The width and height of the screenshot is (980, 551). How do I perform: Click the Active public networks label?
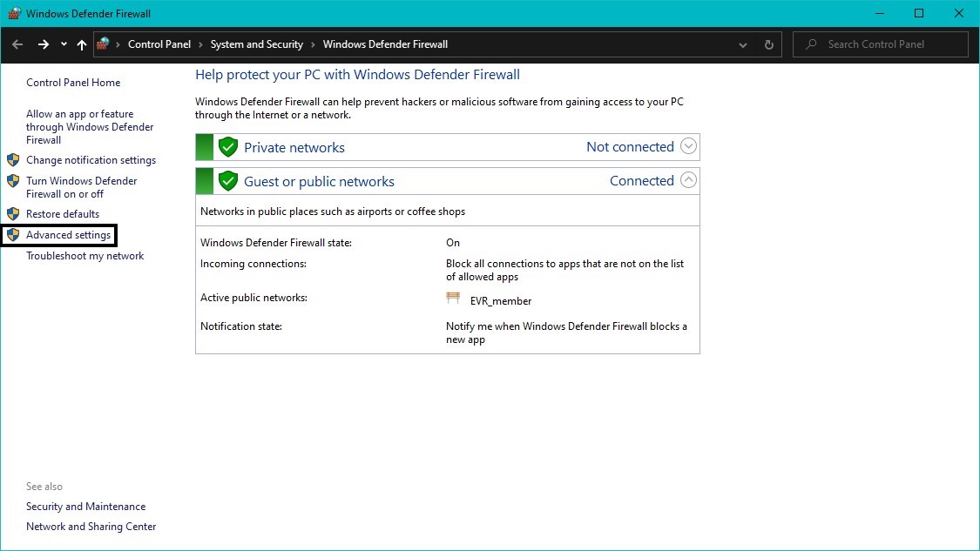253,298
